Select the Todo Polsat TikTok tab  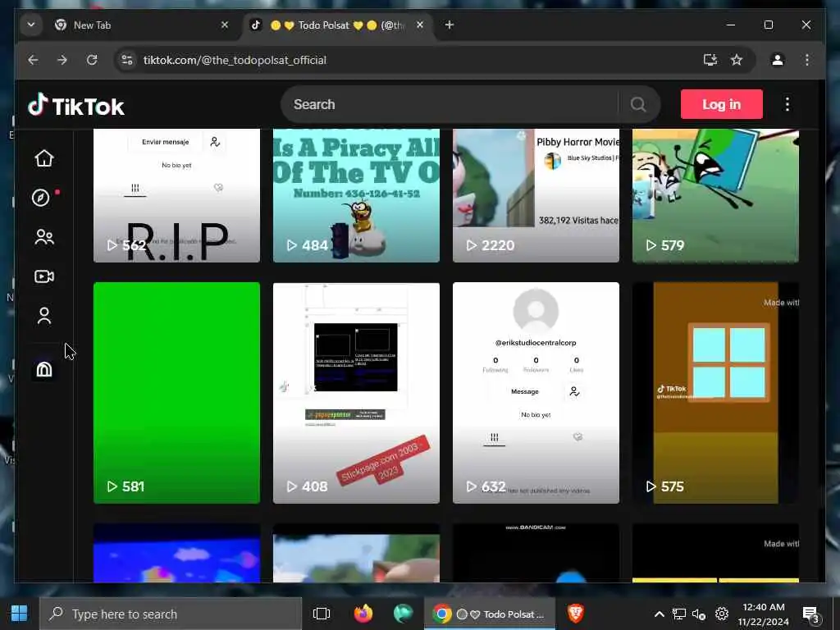pos(337,25)
